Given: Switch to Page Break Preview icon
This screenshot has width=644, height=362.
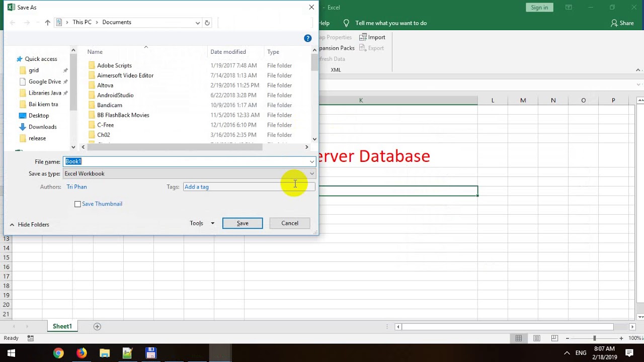Looking at the screenshot, I should [554, 338].
